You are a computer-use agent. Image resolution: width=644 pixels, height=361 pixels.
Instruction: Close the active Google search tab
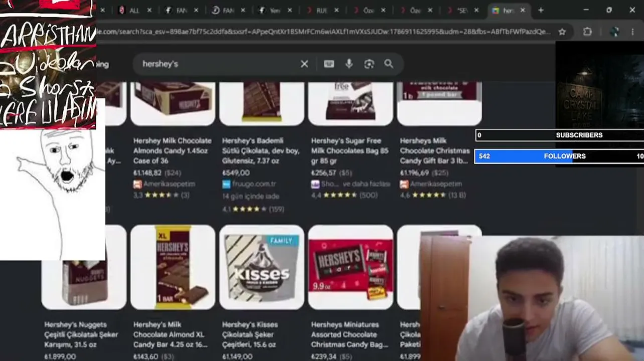pyautogui.click(x=523, y=10)
